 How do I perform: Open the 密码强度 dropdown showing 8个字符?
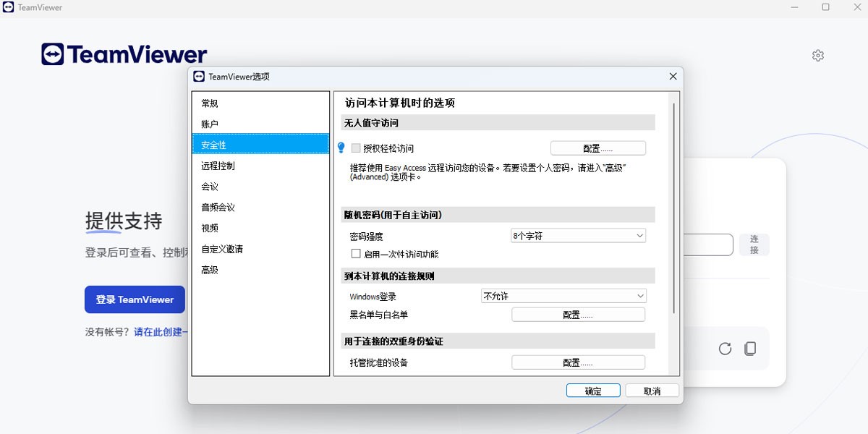coord(577,235)
